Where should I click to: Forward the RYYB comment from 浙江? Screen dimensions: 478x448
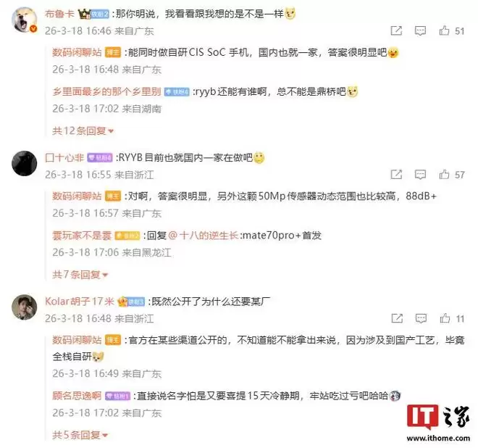396,174
